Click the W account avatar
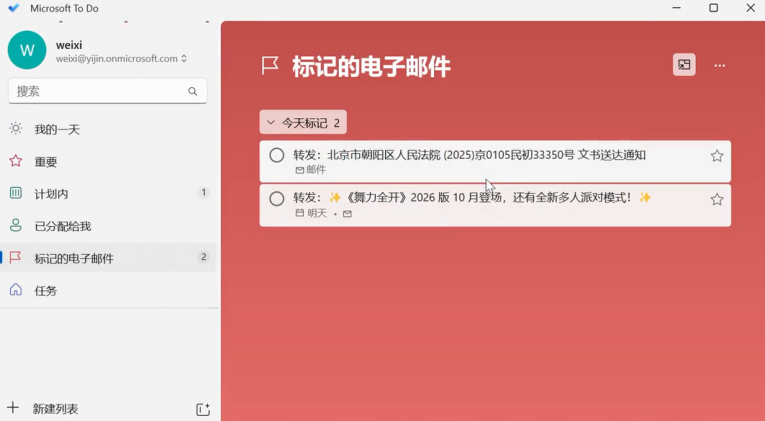Viewport: 765px width, 421px height. (x=27, y=50)
